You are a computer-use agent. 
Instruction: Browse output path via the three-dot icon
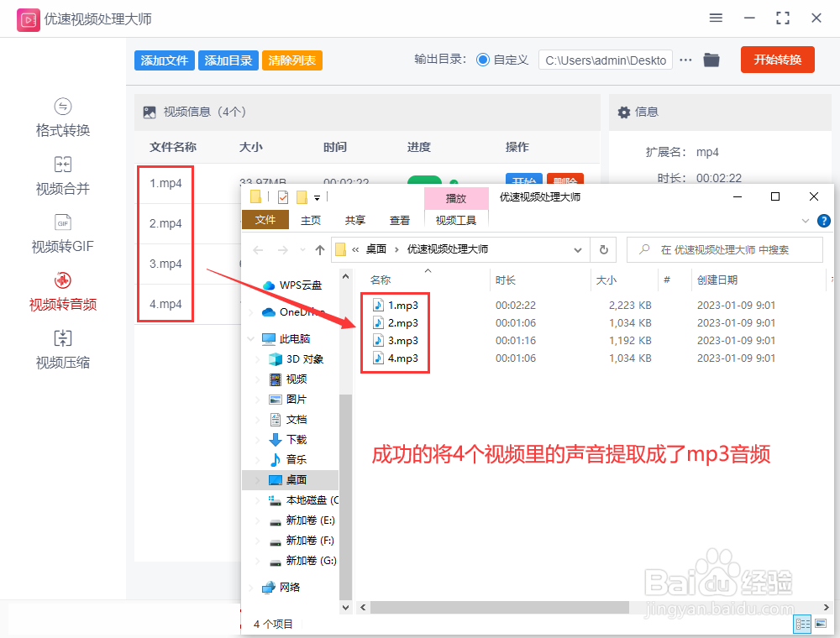pos(685,60)
